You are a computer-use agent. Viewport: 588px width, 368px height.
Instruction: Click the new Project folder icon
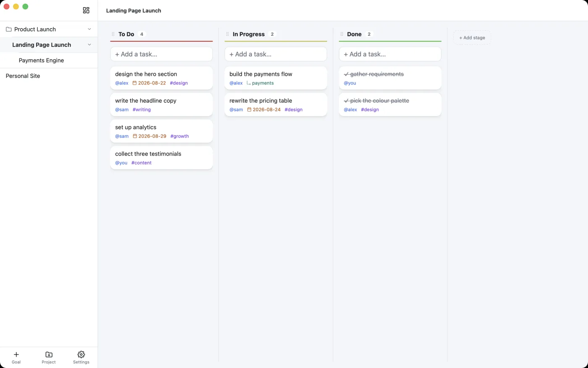(49, 355)
